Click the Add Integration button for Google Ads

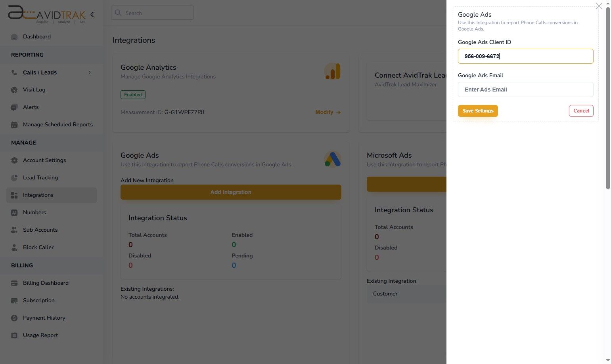click(231, 192)
